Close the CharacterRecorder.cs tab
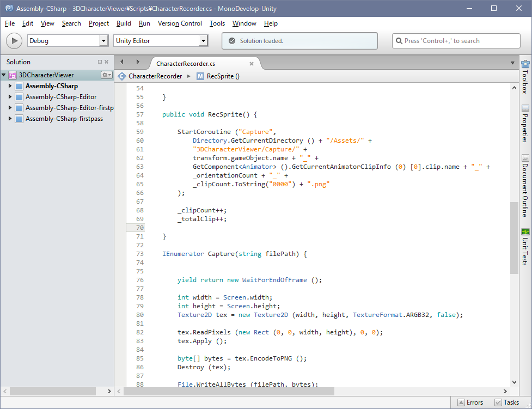 251,64
